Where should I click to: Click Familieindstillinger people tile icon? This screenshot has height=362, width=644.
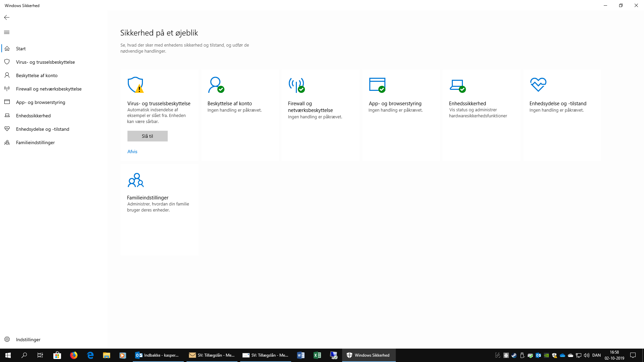[x=136, y=180]
